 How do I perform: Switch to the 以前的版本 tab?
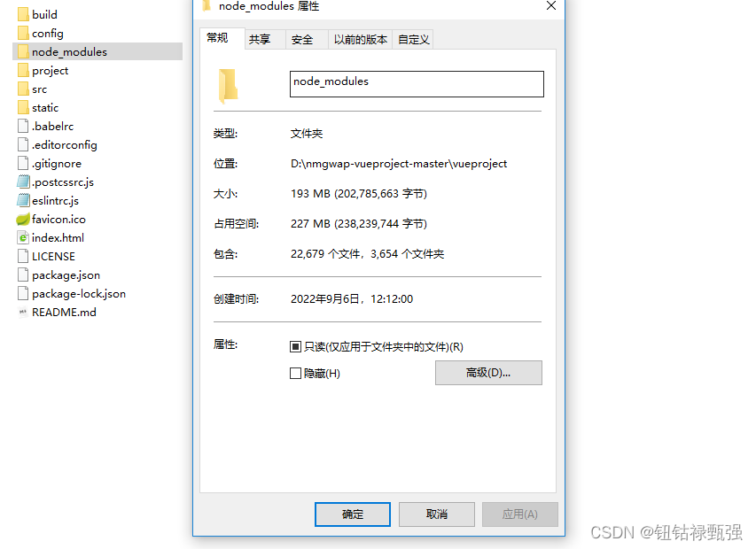tap(360, 40)
